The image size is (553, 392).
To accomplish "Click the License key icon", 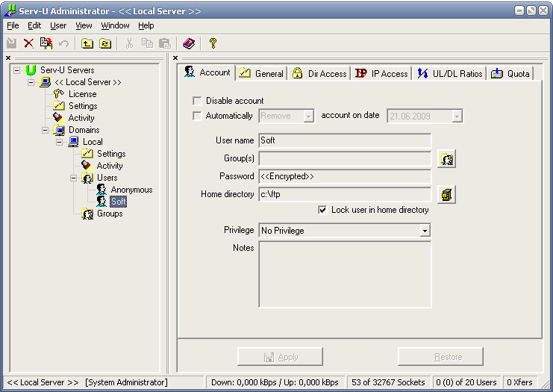I will pos(59,94).
